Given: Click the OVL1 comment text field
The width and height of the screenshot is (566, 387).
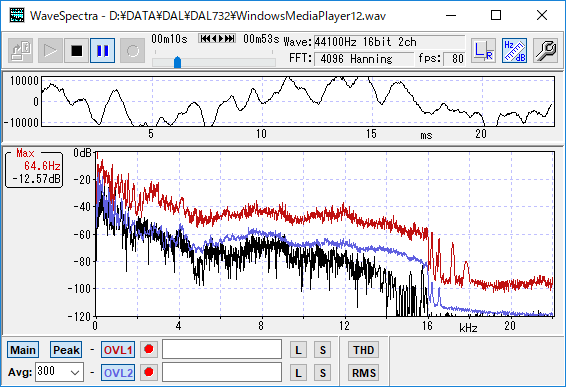Looking at the screenshot, I should [x=222, y=349].
